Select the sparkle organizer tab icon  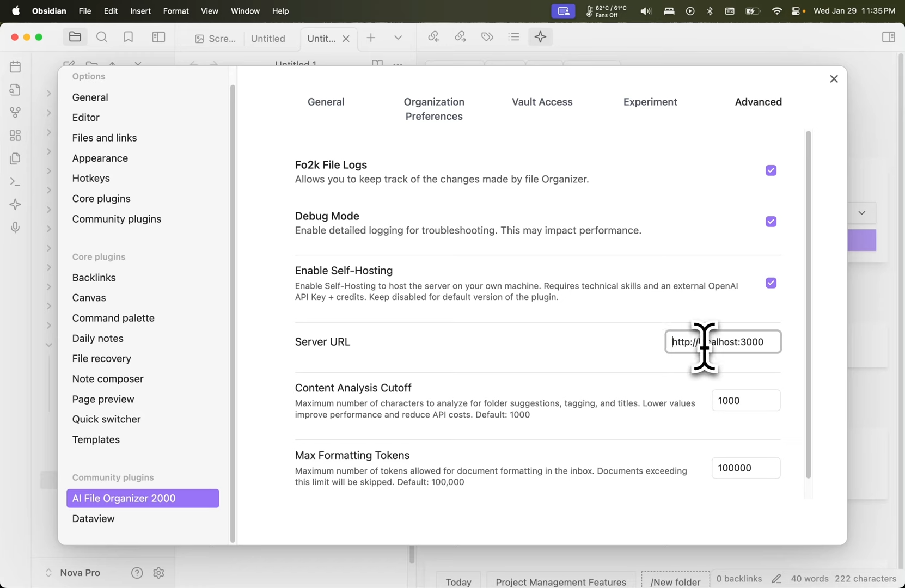click(540, 36)
